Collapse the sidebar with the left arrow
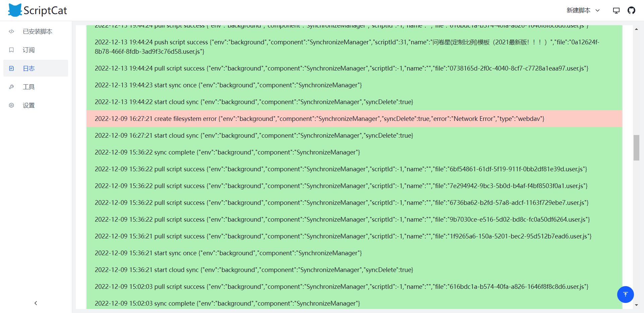This screenshot has height=313, width=644. 36,303
